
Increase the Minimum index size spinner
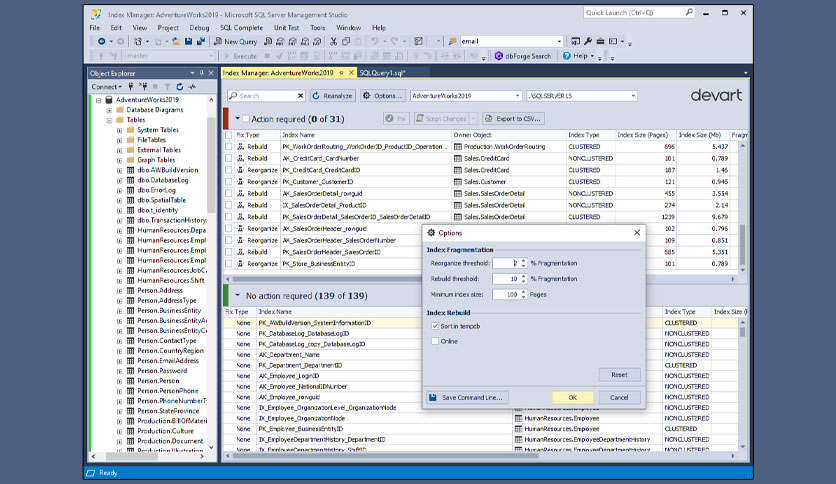click(x=524, y=292)
